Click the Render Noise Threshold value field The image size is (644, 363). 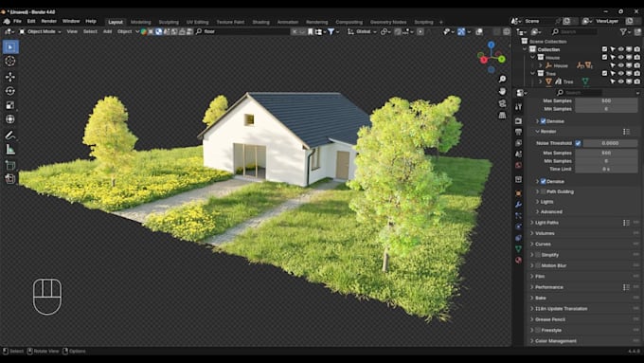coord(610,143)
